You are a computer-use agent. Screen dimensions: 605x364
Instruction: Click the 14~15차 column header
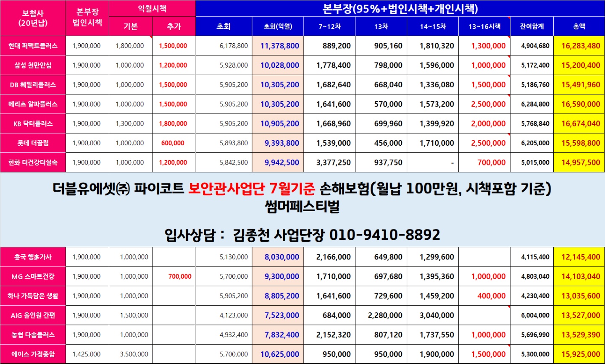click(433, 26)
